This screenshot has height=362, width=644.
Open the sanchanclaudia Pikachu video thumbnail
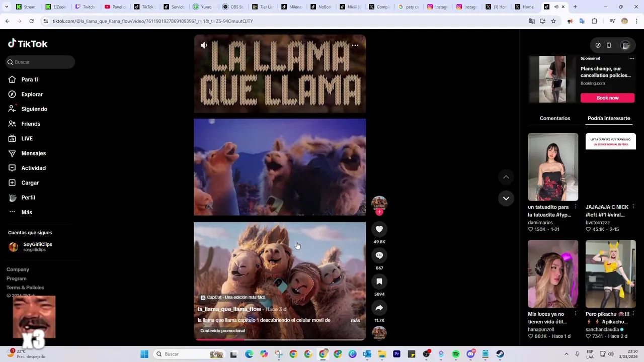(610, 274)
